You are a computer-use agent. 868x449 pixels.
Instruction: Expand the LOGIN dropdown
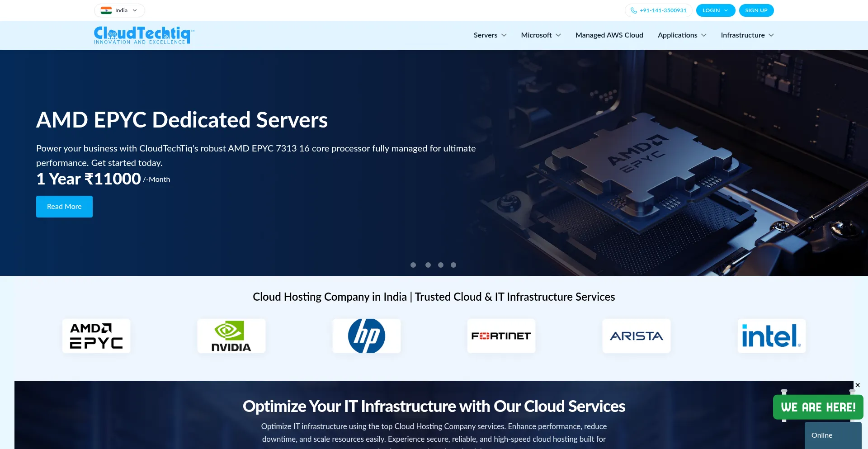715,10
